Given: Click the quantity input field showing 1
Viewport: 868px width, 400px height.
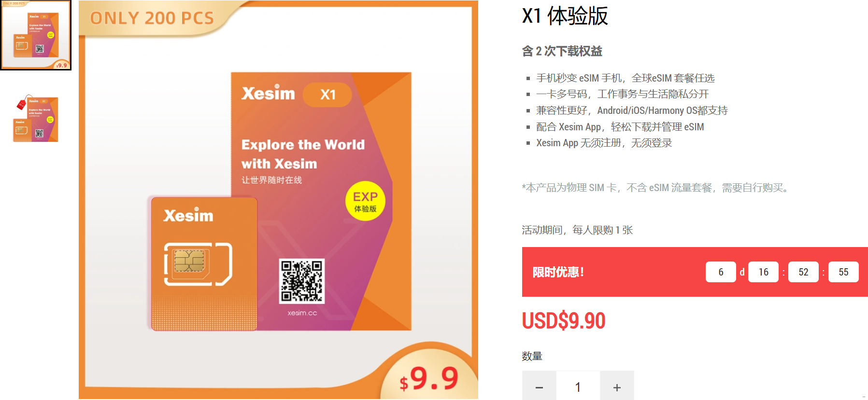Looking at the screenshot, I should [x=578, y=386].
